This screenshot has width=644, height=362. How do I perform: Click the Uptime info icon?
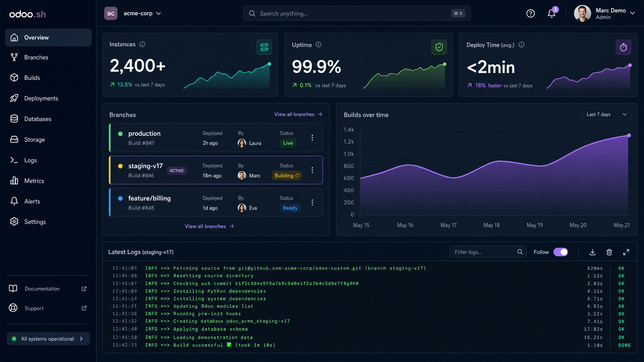319,45
